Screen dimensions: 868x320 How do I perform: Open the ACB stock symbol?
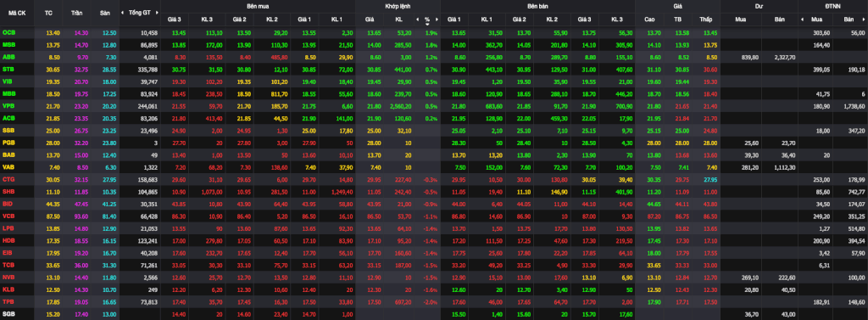(x=8, y=118)
